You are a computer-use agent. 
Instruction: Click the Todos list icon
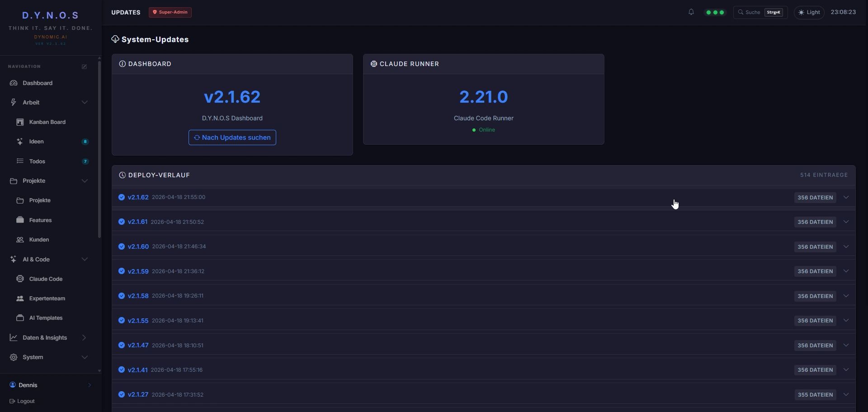pyautogui.click(x=20, y=161)
